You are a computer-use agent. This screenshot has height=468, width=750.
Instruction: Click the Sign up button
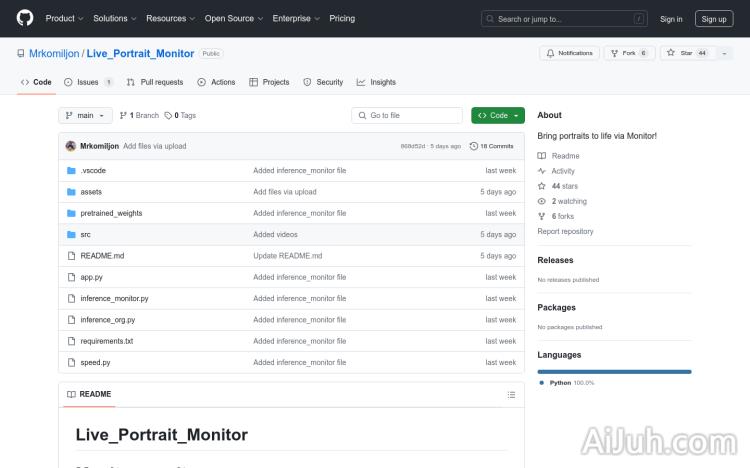[714, 18]
